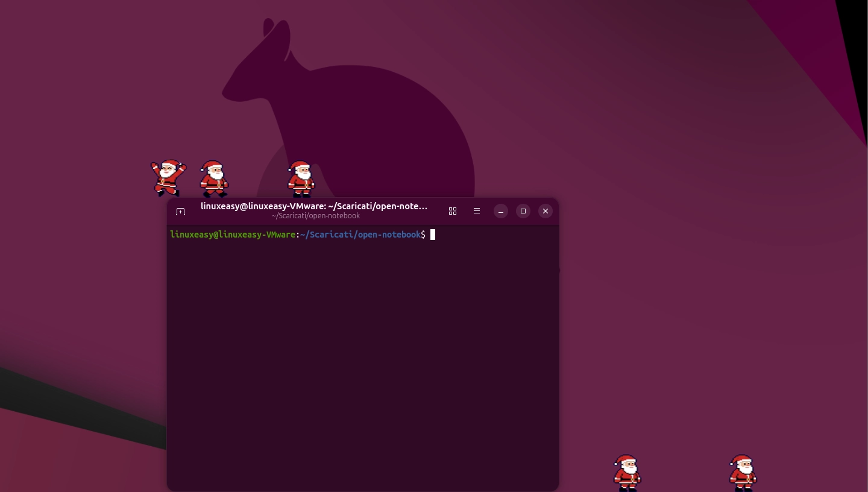Open the tab overview grid

[x=453, y=211]
